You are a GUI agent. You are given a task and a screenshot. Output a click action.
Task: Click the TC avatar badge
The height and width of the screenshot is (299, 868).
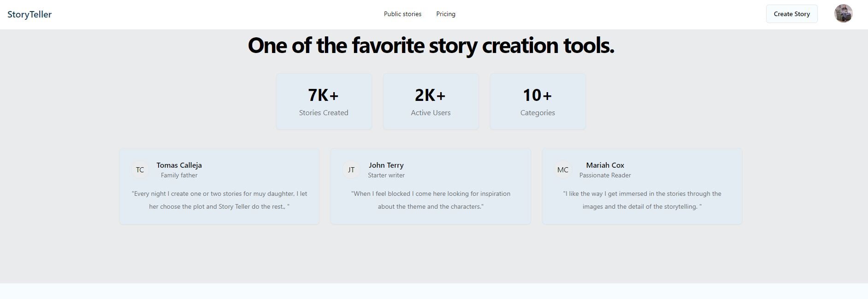(140, 170)
